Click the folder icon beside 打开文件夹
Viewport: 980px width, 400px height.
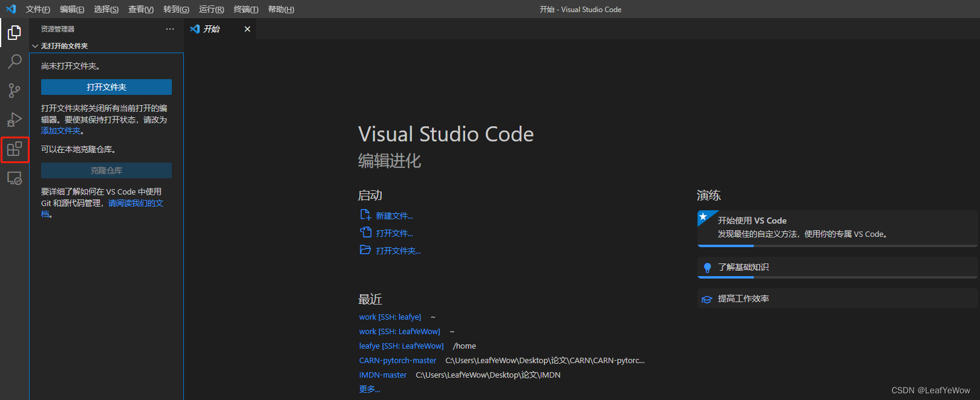point(365,250)
